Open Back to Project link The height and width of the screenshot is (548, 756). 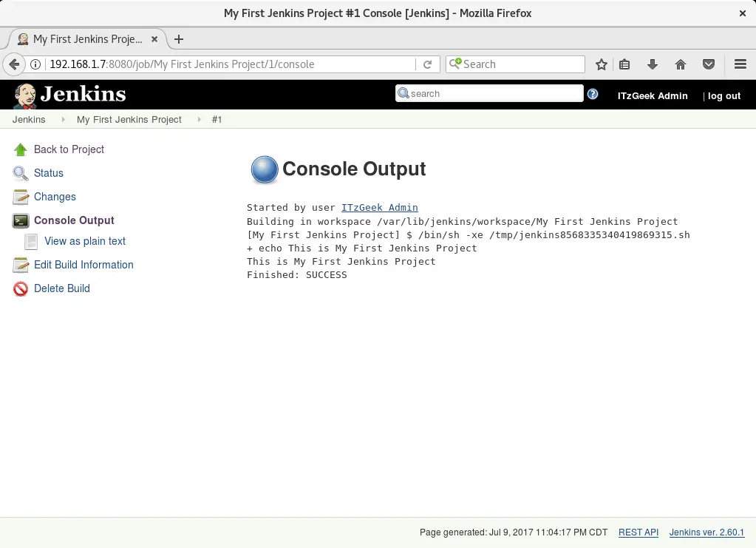click(69, 149)
